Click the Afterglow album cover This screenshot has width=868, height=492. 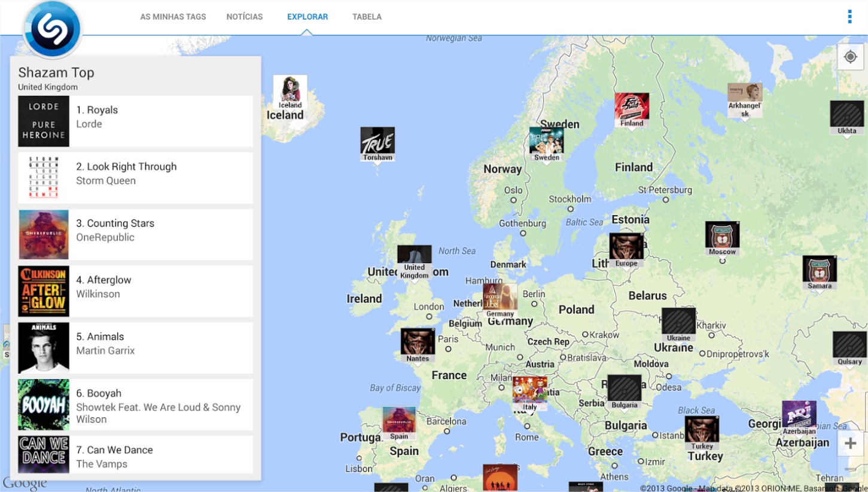[44, 291]
